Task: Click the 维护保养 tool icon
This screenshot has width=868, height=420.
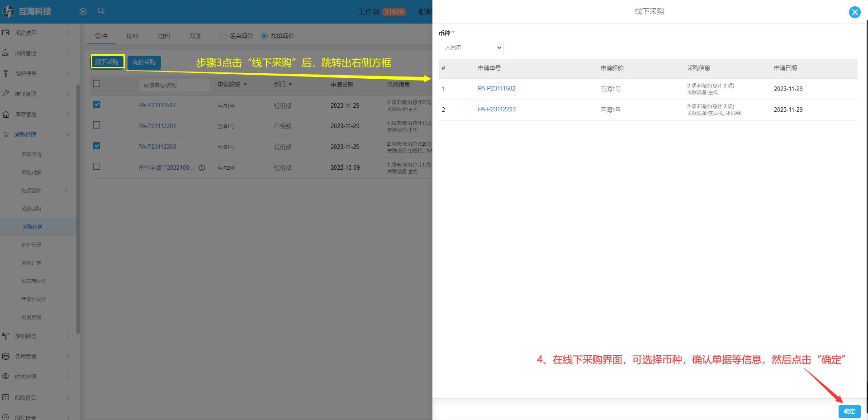Action: point(6,73)
